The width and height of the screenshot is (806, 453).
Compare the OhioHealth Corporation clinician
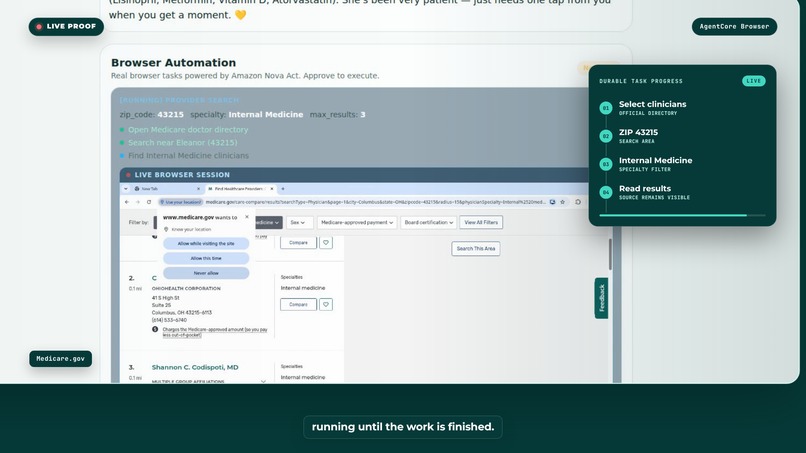298,304
